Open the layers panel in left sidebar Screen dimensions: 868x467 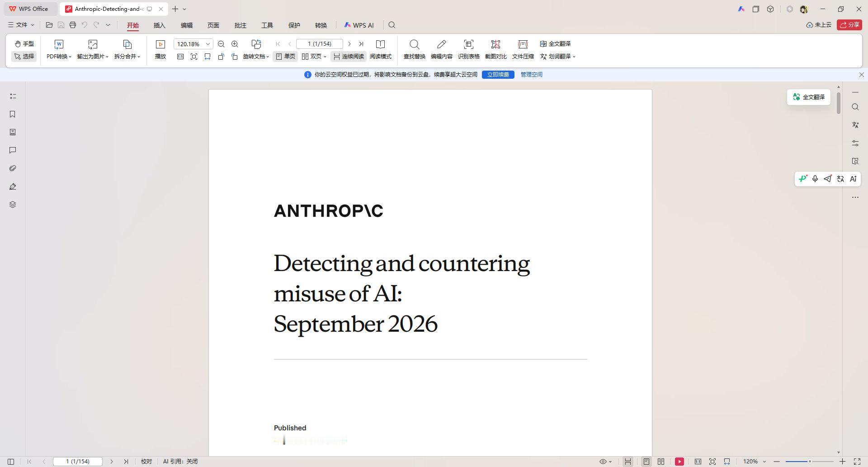tap(13, 205)
